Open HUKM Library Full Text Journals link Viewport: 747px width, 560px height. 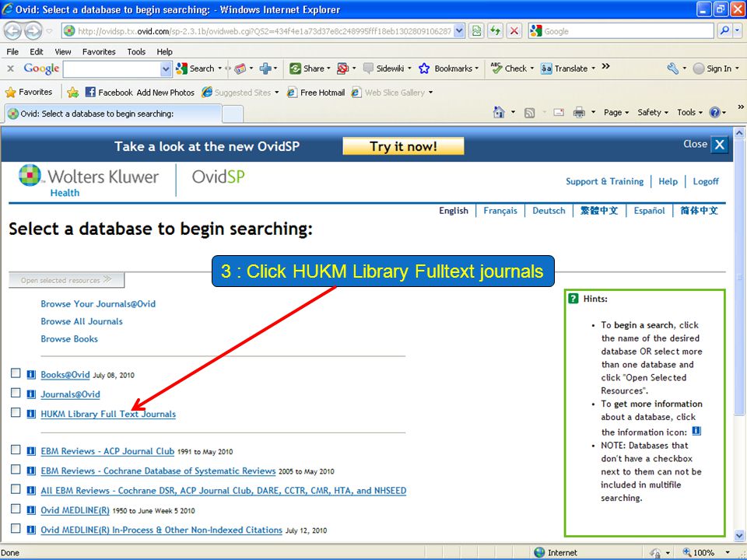point(108,414)
